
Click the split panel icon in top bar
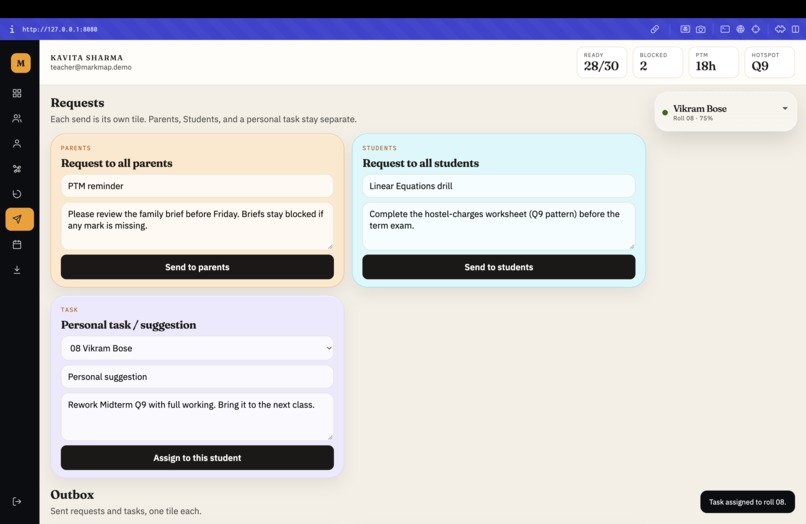pyautogui.click(x=795, y=29)
